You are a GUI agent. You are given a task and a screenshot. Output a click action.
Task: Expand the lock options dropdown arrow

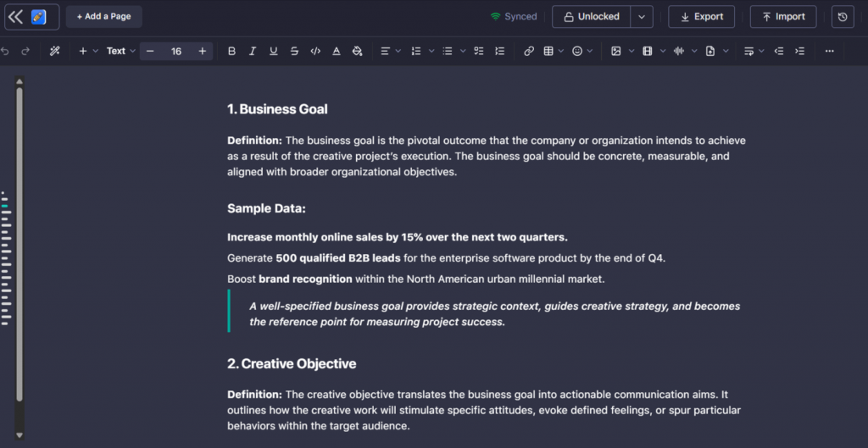[x=642, y=17]
